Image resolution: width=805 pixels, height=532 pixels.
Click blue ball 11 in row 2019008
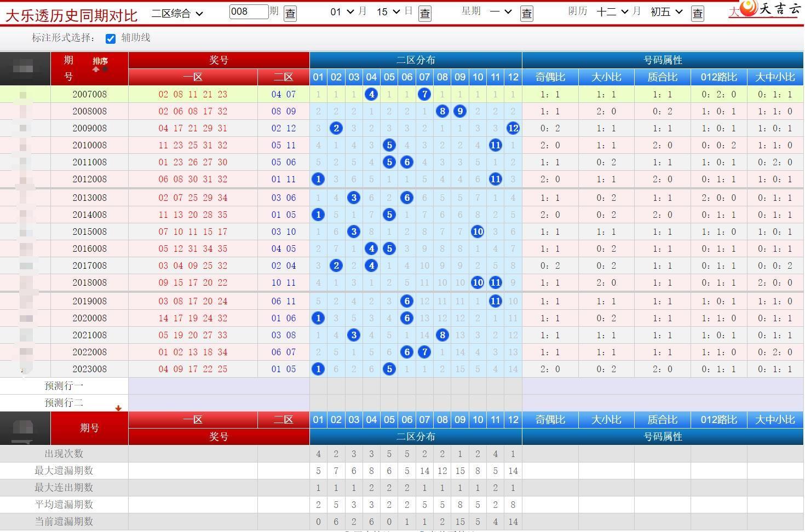(496, 301)
